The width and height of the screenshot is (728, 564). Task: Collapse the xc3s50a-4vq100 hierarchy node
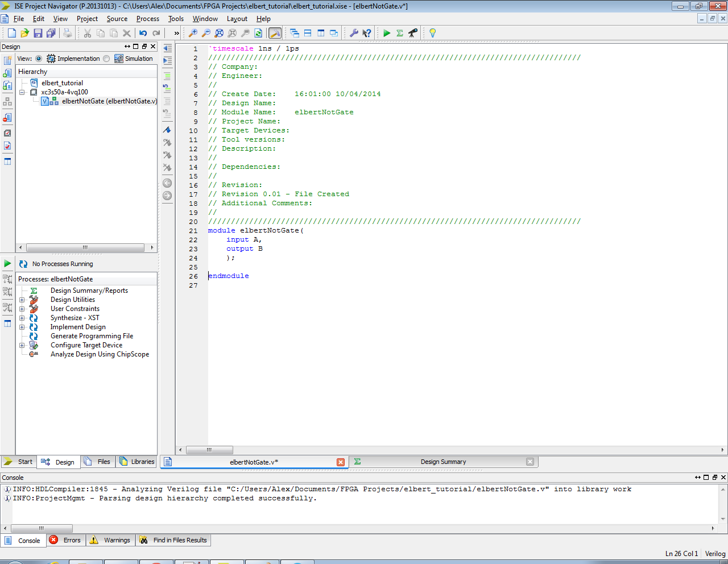tap(22, 92)
